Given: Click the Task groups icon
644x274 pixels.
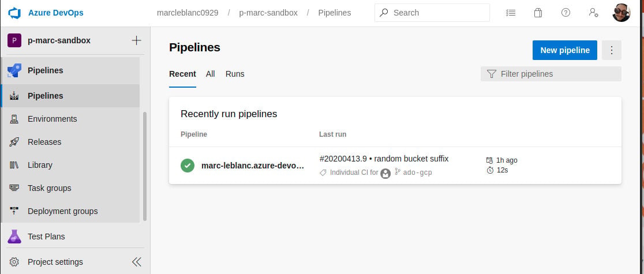Looking at the screenshot, I should [x=14, y=187].
